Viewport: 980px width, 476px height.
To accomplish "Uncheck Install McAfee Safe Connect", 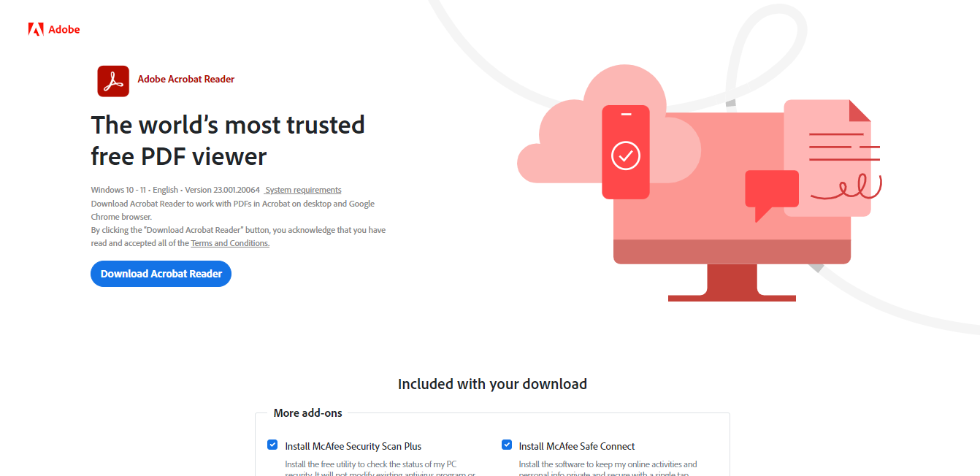I will (x=507, y=445).
